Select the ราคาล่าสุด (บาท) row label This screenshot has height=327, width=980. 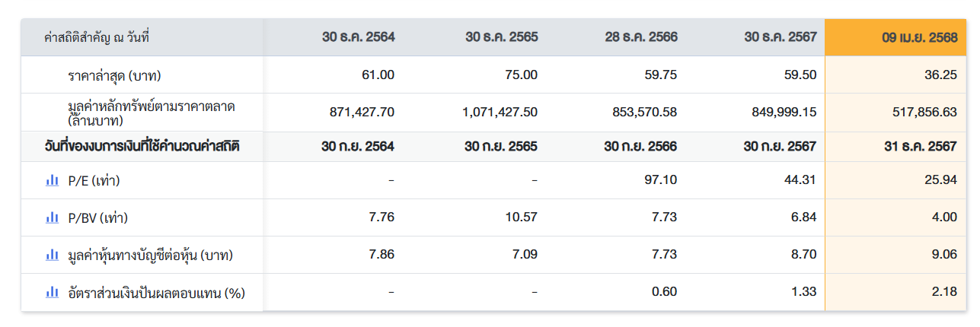click(x=114, y=75)
